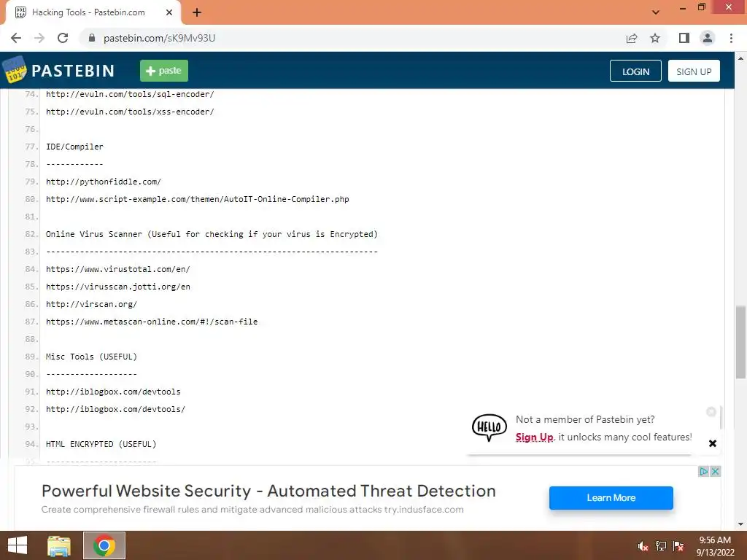The height and width of the screenshot is (560, 747).
Task: Open the Chrome profile avatar menu
Action: tap(708, 38)
